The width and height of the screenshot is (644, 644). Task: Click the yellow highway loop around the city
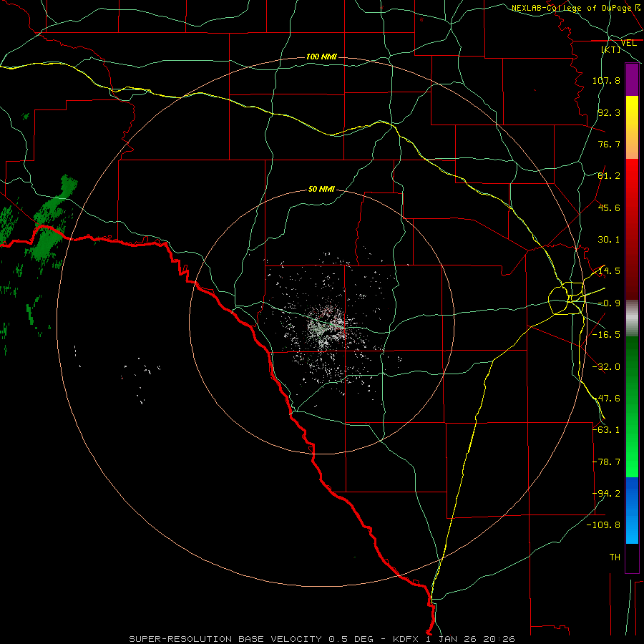[x=567, y=298]
